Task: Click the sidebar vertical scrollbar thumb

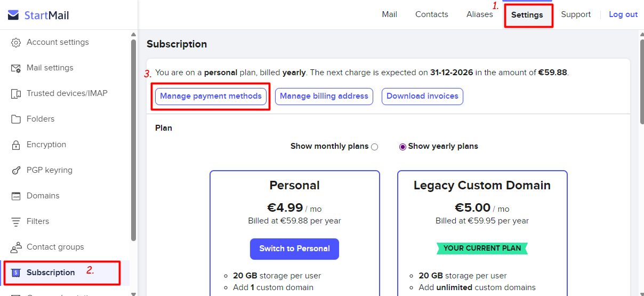Action: (133, 140)
